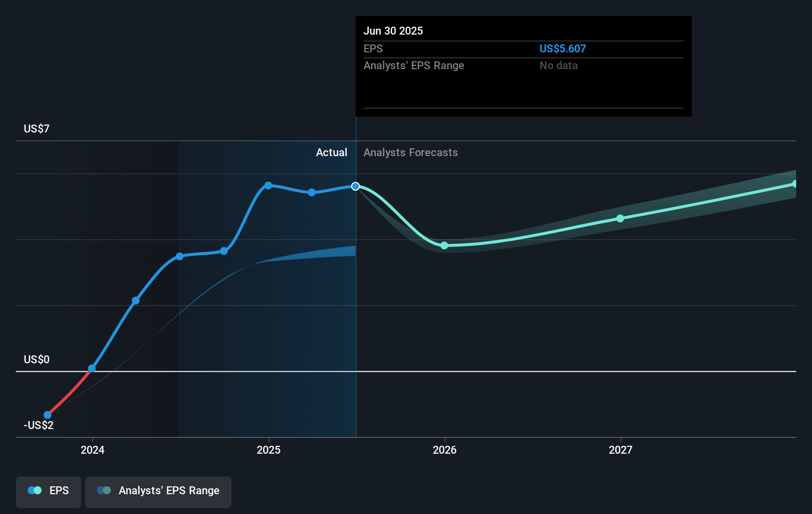Toggle the Analysts' EPS Range series

pos(158,491)
